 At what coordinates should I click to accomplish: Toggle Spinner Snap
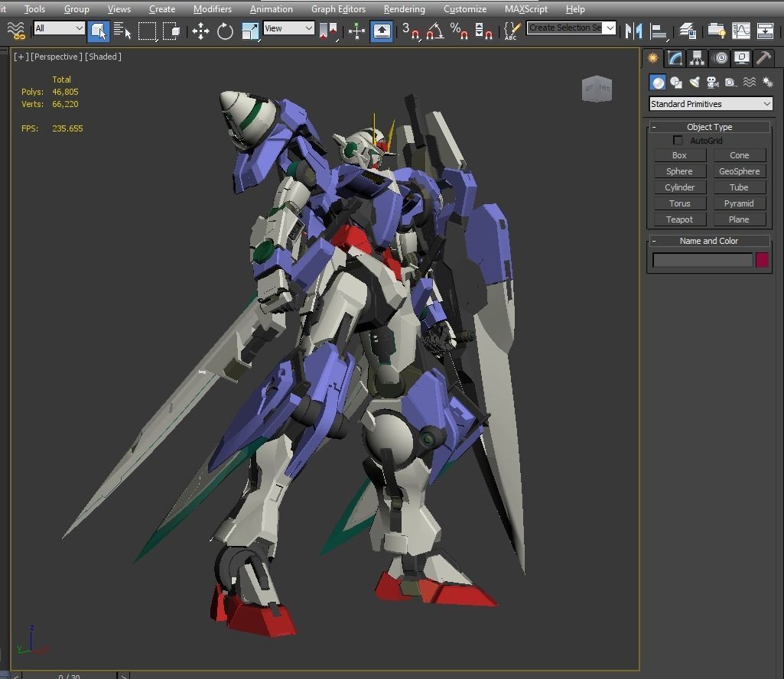[483, 31]
